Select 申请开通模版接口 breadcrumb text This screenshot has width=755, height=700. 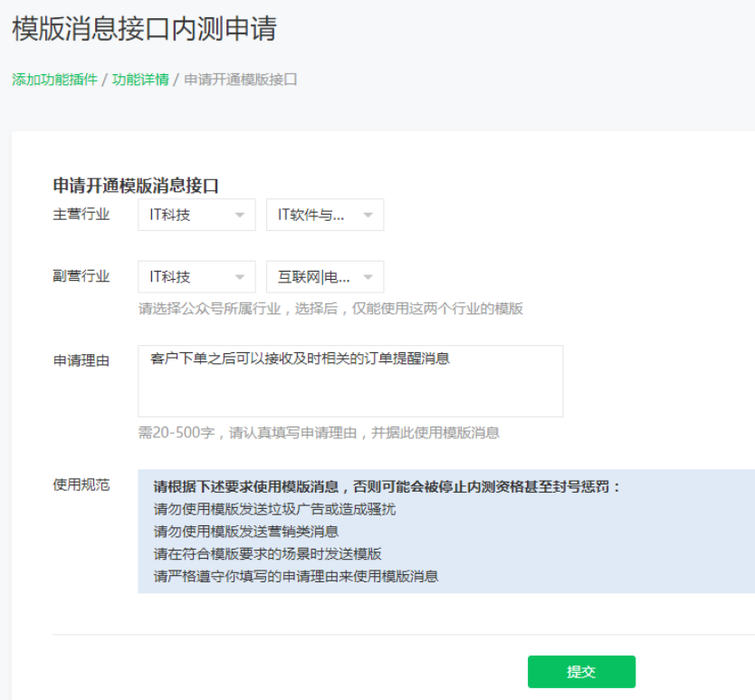241,80
